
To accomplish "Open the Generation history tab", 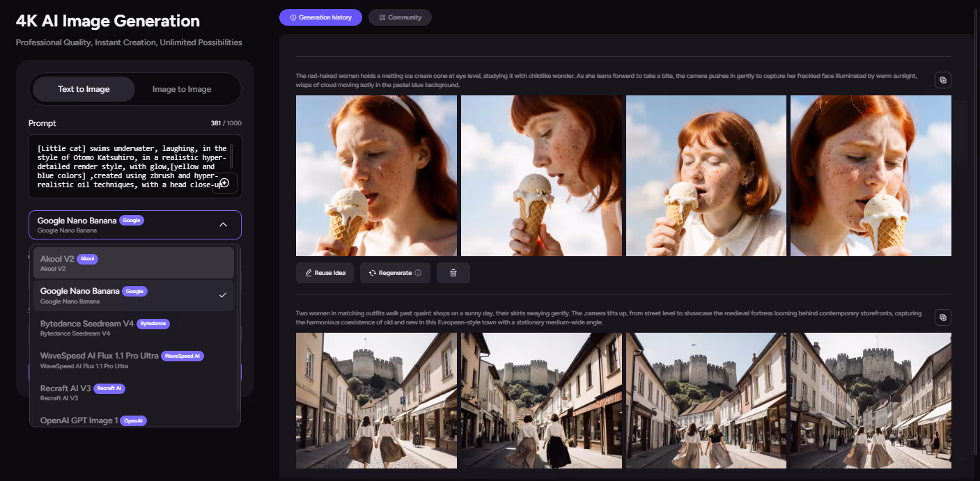I will (320, 17).
